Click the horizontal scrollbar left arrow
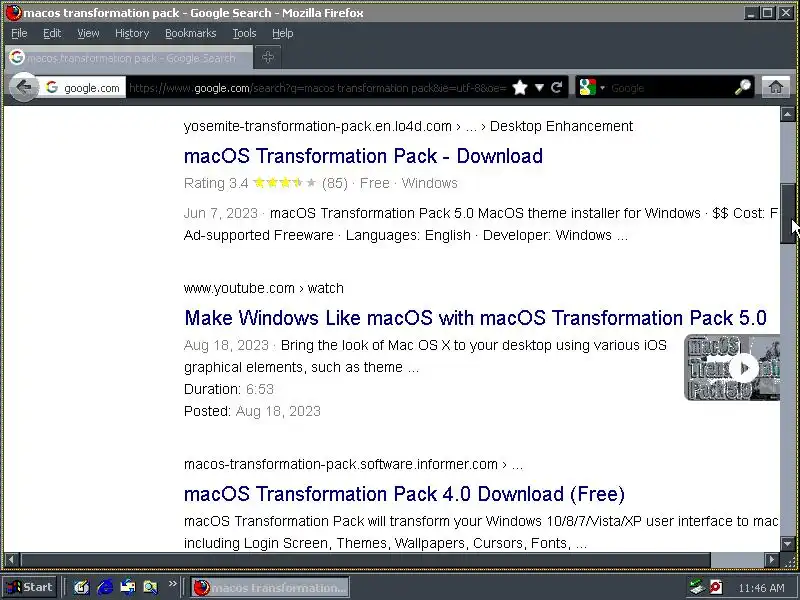This screenshot has height=600, width=800. point(11,560)
